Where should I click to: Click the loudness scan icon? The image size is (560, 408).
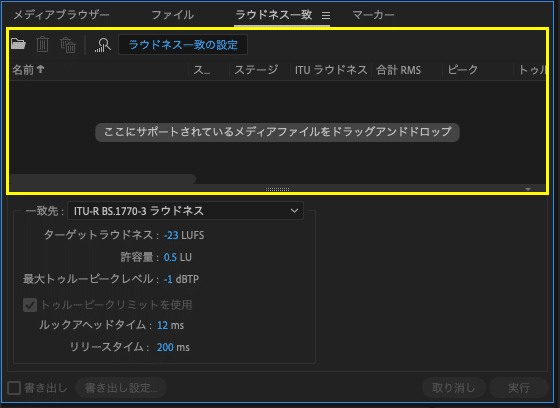[103, 45]
